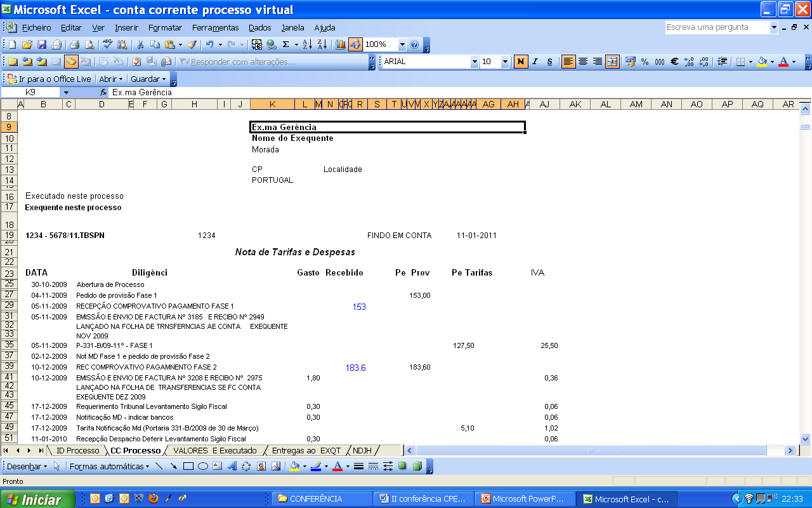Insert WordArt from the drawing toolbar
812x508 pixels.
point(232,466)
